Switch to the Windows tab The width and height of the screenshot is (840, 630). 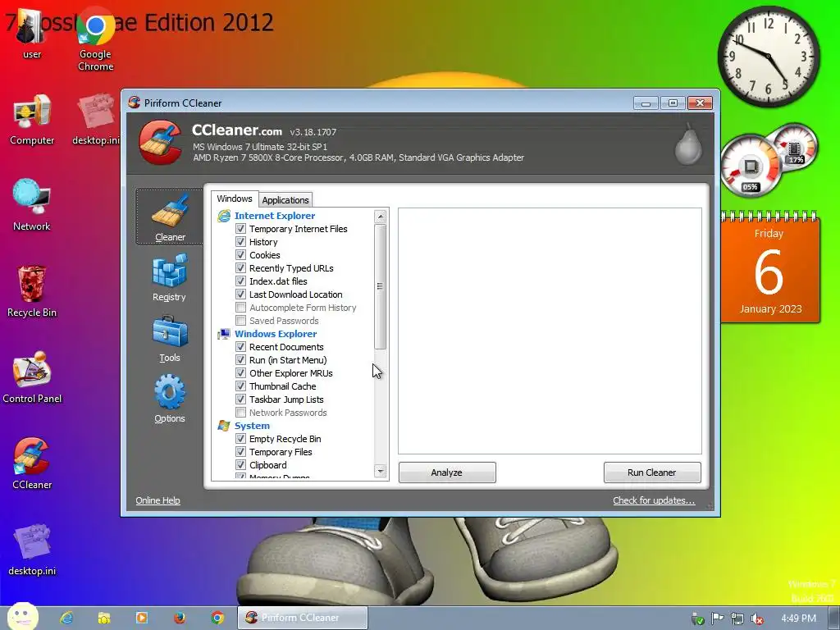tap(234, 199)
